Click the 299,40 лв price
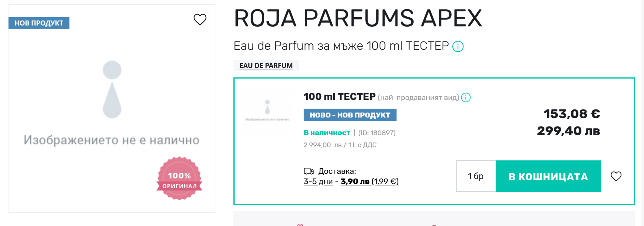 (x=568, y=131)
